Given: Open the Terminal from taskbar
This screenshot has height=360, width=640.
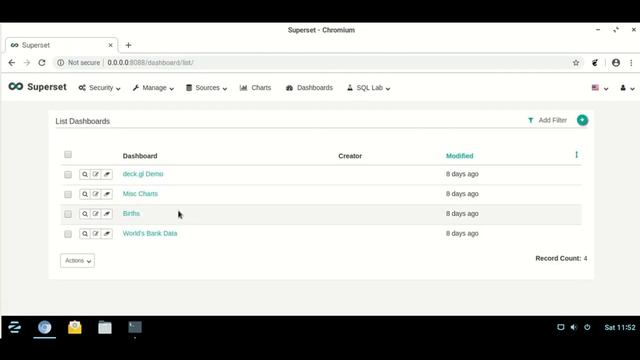Looking at the screenshot, I should coord(135,327).
